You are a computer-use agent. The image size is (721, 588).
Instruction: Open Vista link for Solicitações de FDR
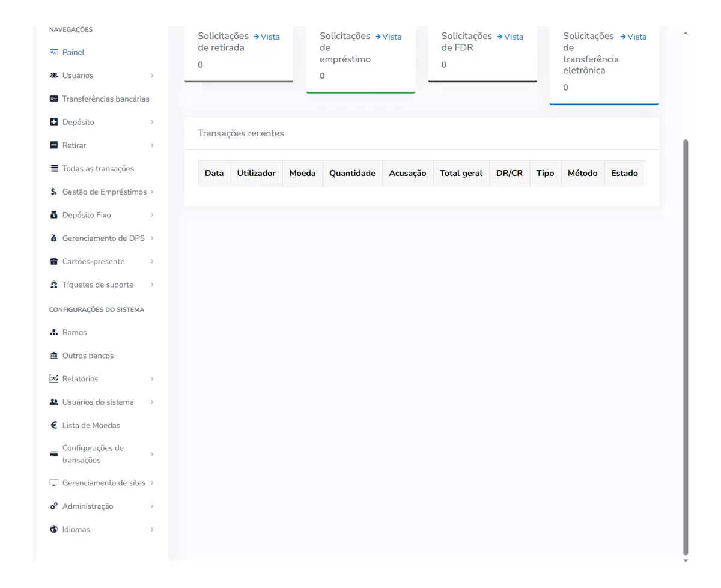[510, 37]
